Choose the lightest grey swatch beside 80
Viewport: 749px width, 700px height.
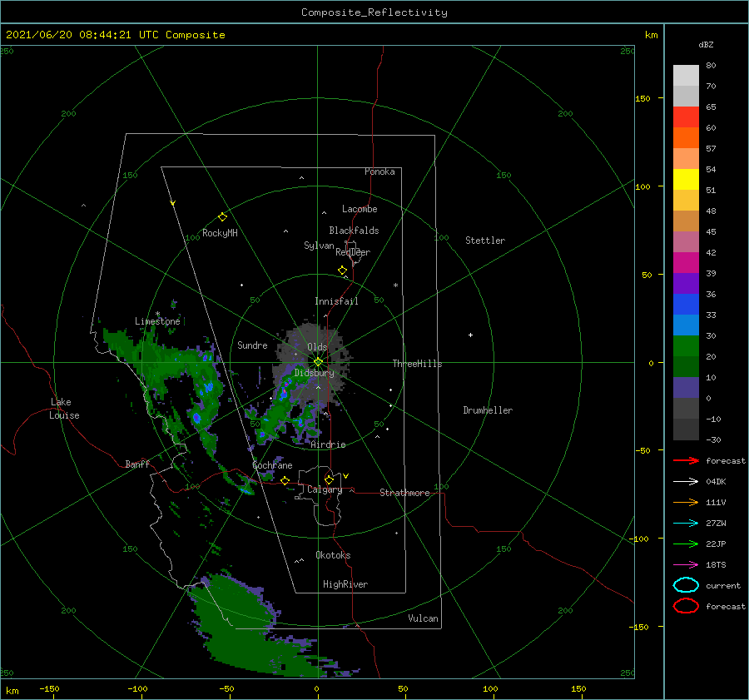[686, 76]
